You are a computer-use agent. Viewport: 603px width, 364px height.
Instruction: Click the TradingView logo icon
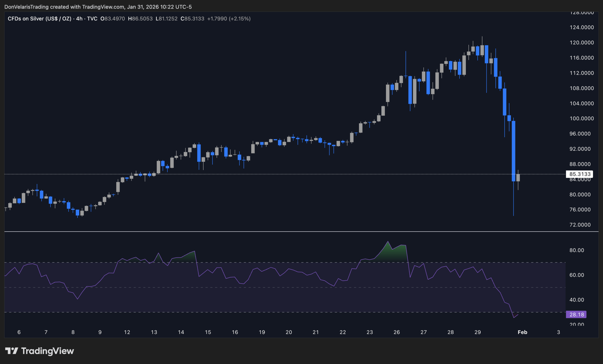point(12,351)
